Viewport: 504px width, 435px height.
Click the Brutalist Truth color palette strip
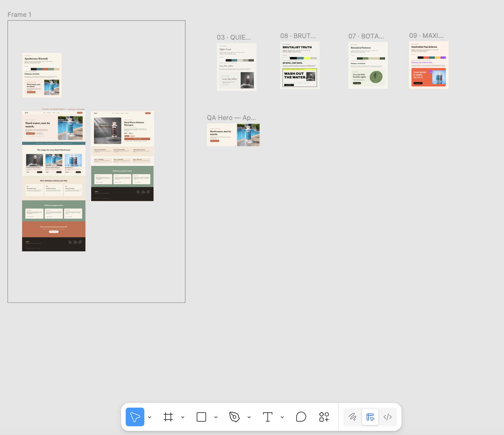click(x=300, y=58)
